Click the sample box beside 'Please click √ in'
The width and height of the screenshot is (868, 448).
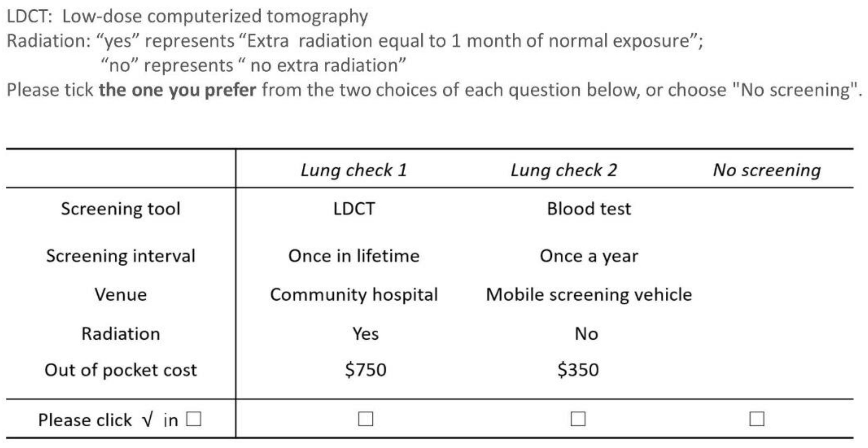click(x=194, y=419)
